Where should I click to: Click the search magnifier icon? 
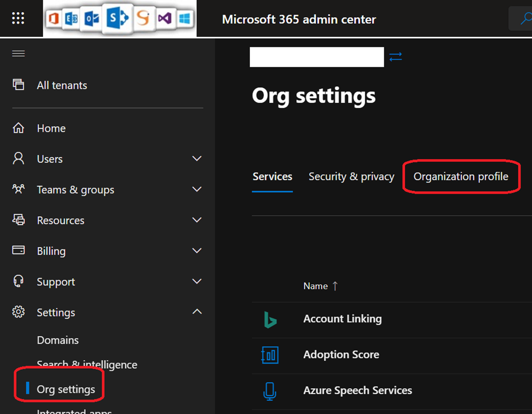524,19
